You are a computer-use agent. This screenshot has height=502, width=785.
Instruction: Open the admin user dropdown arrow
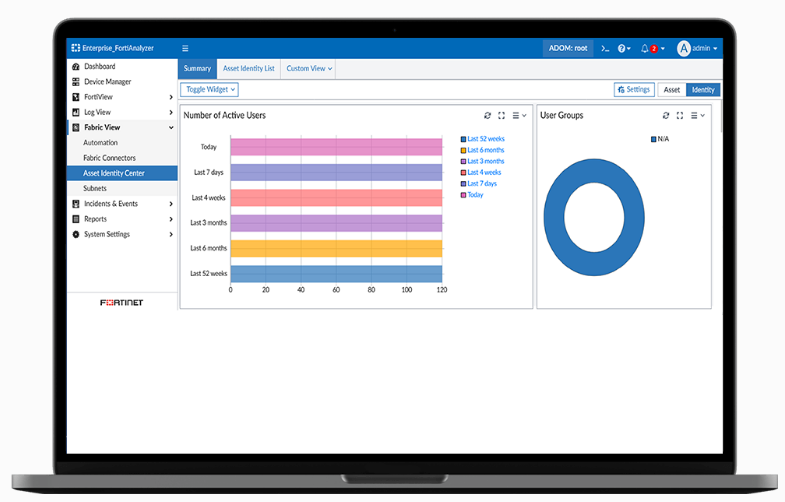[715, 49]
